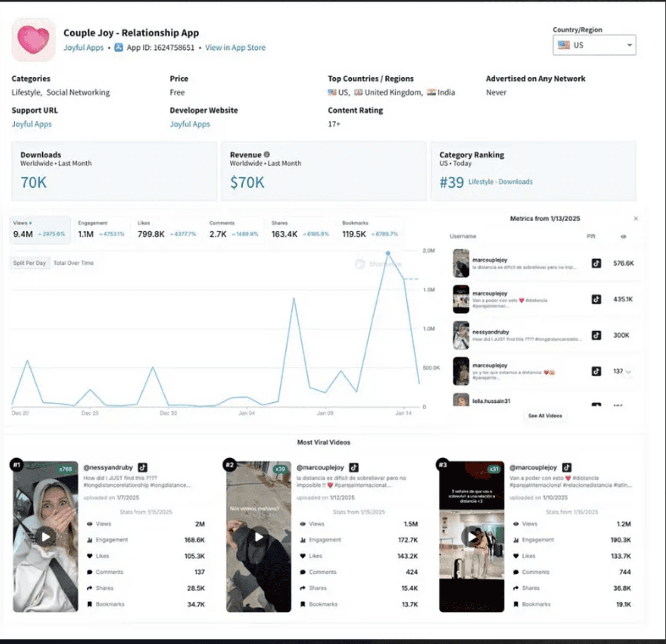Click TikTok icon next to @nessyandruby viral video
Screen dimensions: 666x644
[143, 467]
